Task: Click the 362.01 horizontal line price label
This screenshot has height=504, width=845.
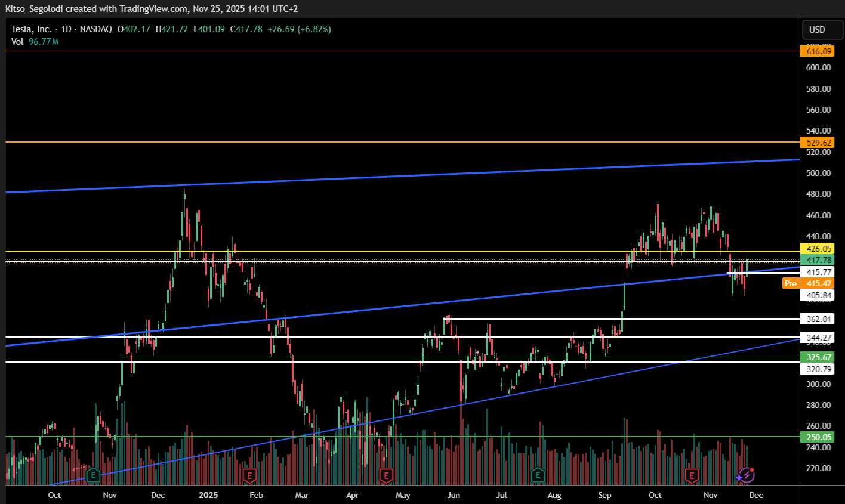Action: pyautogui.click(x=819, y=319)
